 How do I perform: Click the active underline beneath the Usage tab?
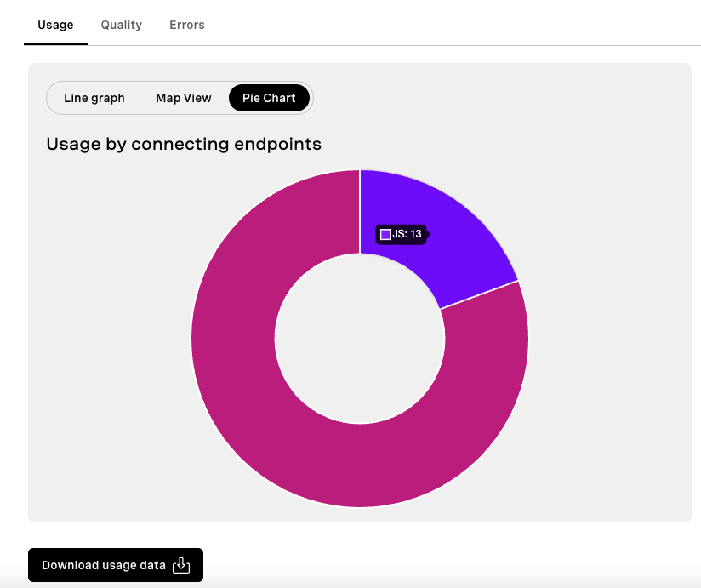(x=55, y=44)
